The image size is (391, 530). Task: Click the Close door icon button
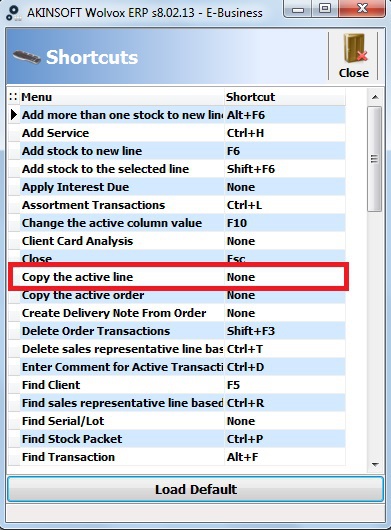(x=353, y=56)
